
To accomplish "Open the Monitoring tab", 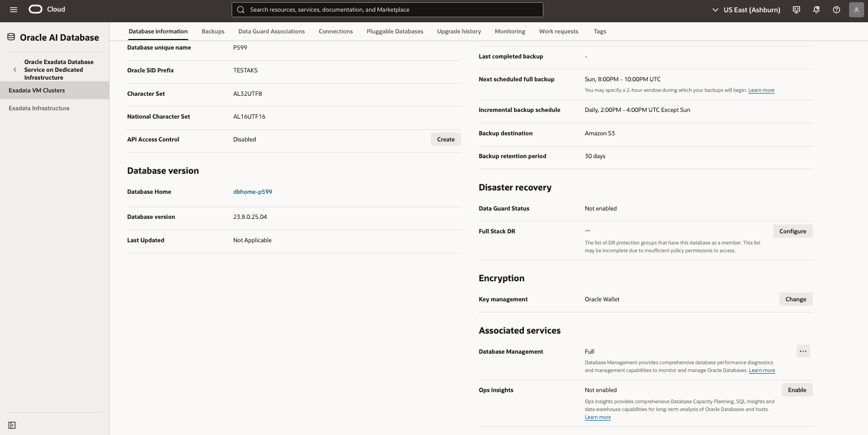I will click(x=510, y=31).
